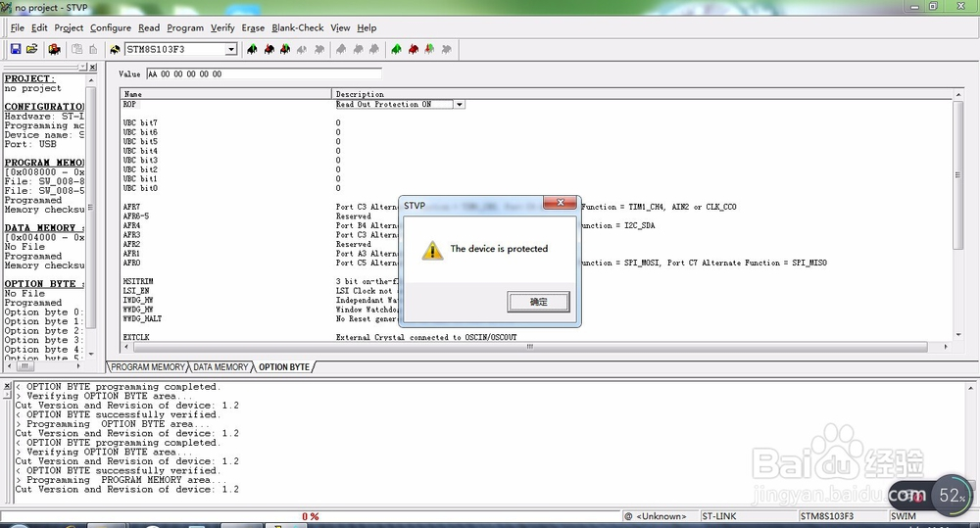This screenshot has height=528, width=980.
Task: Close the output log panel with X
Action: click(x=7, y=386)
